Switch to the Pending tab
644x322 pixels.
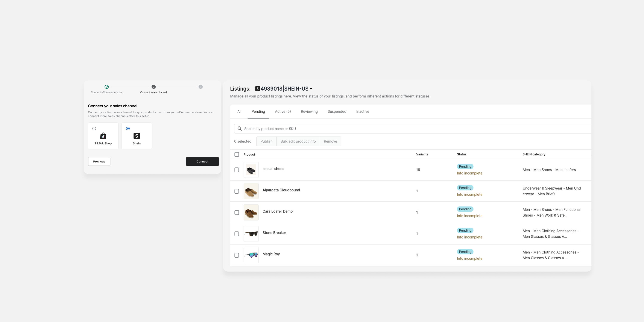coord(258,111)
